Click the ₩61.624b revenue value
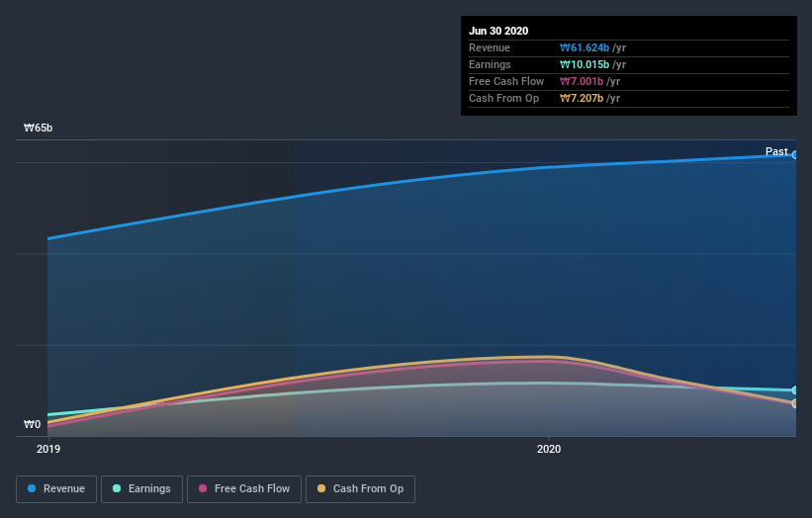The image size is (812, 518). tap(585, 48)
